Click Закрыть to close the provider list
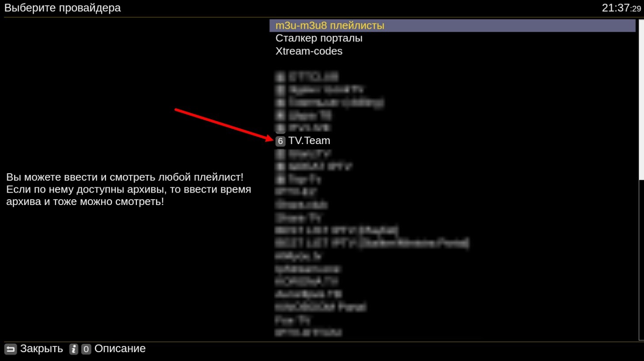The width and height of the screenshot is (644, 361). point(42,349)
